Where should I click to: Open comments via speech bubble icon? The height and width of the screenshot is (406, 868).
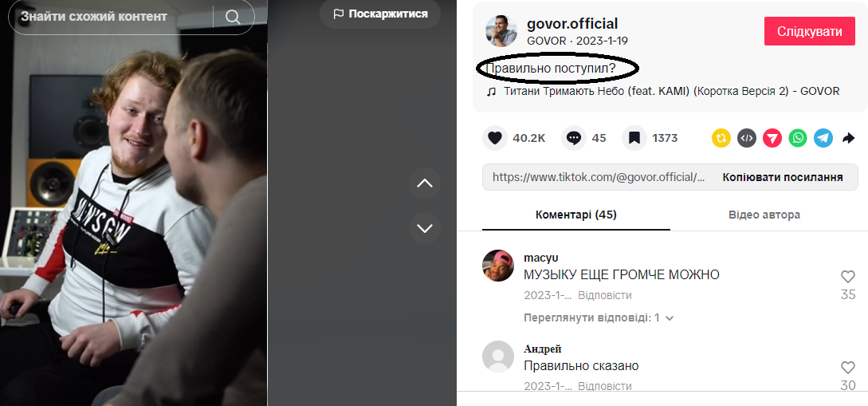tap(574, 138)
